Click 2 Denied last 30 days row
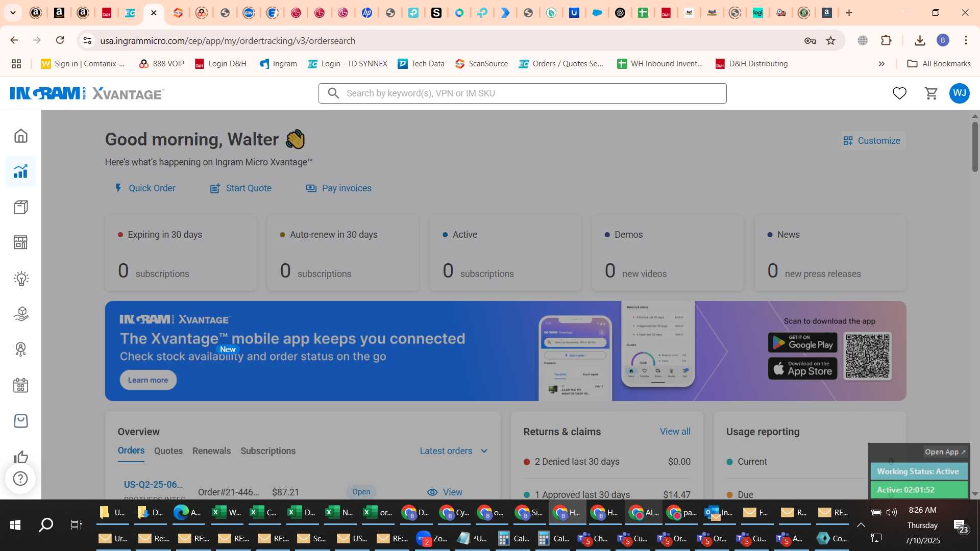 (607, 462)
